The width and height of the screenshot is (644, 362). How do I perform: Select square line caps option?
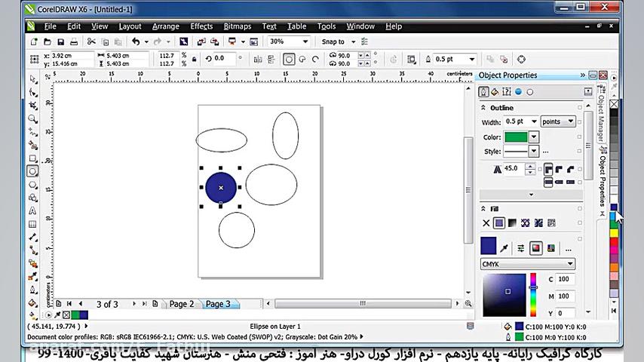548,182
